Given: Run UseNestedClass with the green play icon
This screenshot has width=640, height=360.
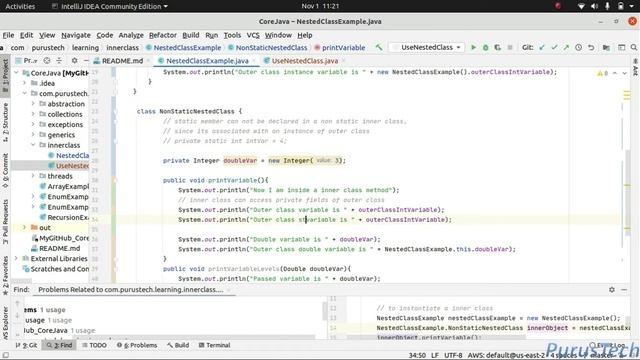Looking at the screenshot, I should (473, 48).
